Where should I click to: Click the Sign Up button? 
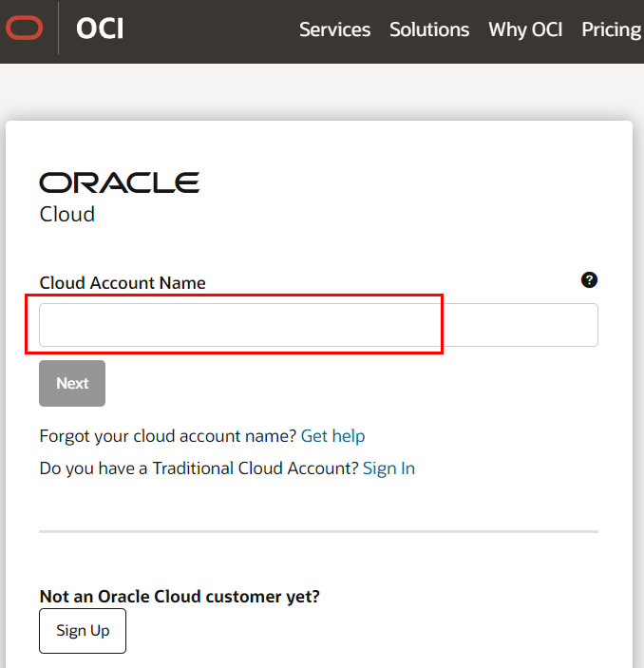click(x=83, y=631)
